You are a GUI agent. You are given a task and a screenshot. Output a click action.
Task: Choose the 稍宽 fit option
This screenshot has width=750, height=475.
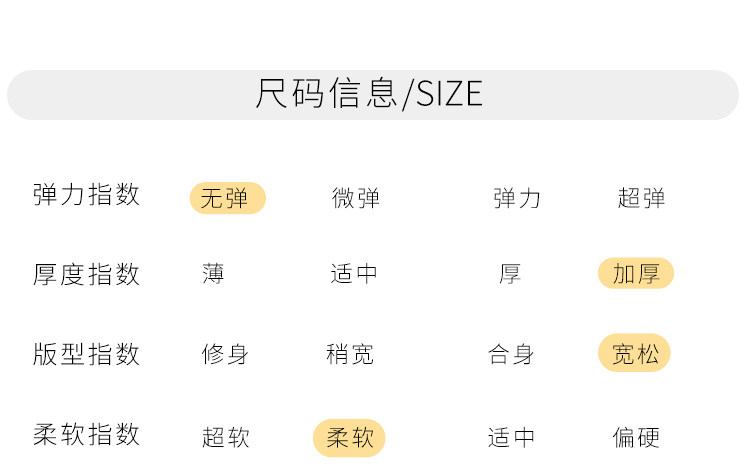(350, 354)
